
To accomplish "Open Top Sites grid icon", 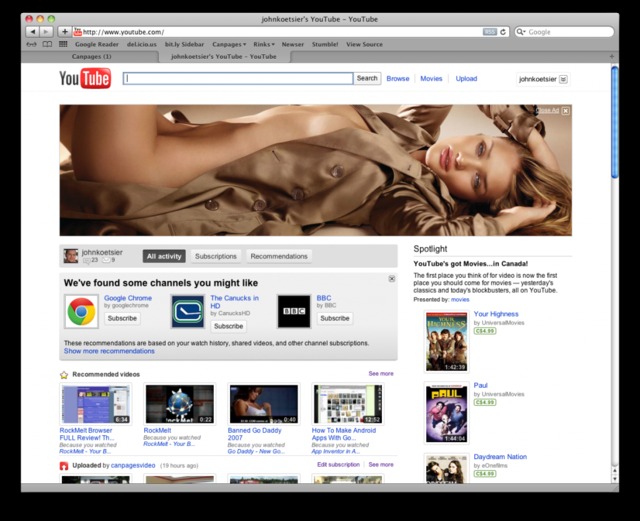I will (63, 44).
